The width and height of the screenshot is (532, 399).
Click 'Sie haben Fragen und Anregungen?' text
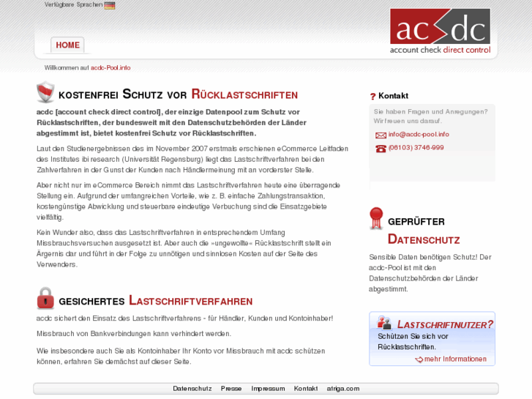click(430, 112)
